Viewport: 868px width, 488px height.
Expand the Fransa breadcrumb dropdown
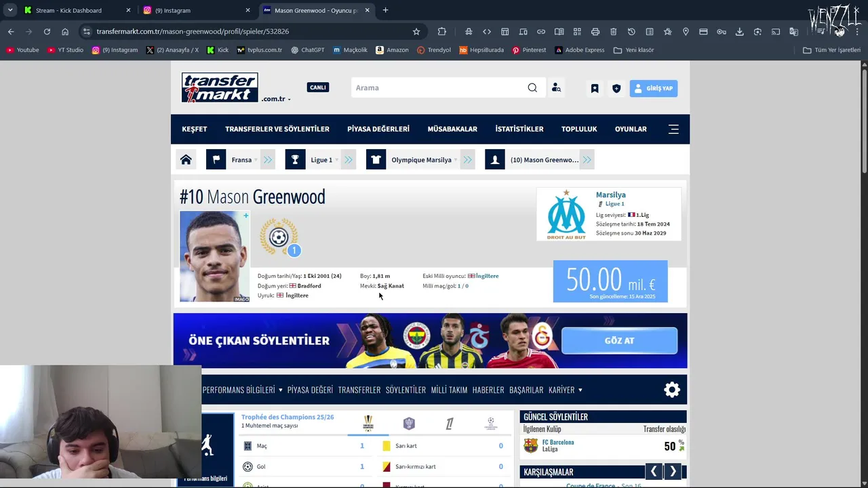256,160
